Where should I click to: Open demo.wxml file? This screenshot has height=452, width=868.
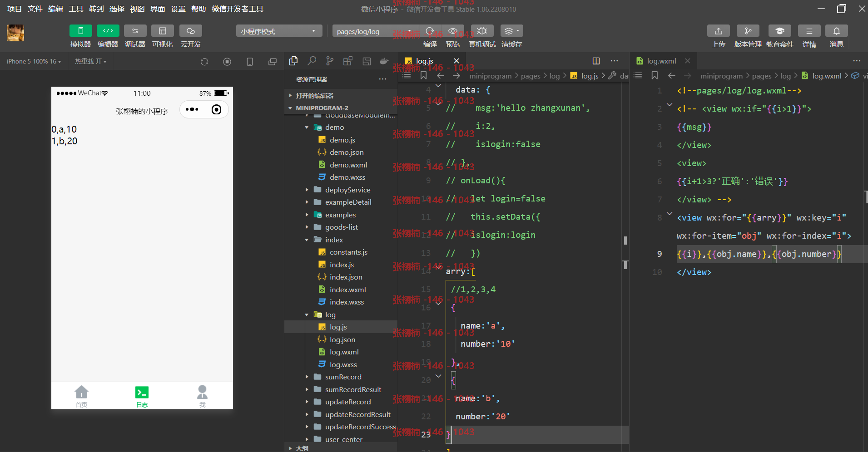pyautogui.click(x=348, y=165)
